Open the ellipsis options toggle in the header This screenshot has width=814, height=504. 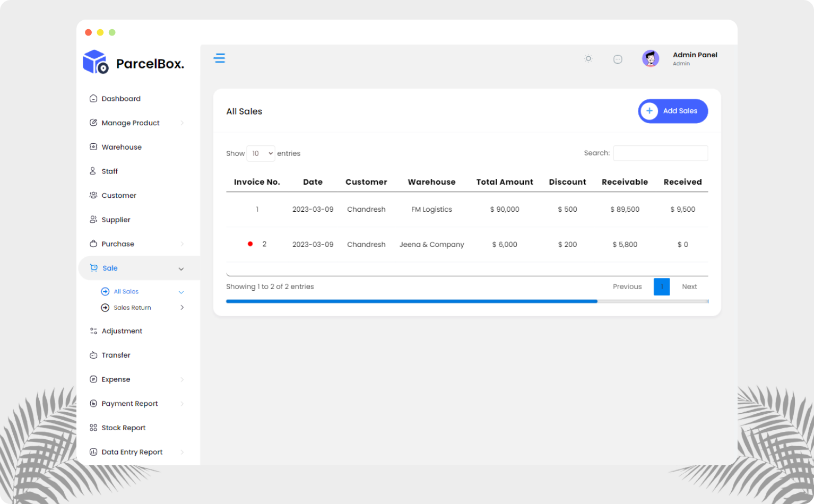click(x=618, y=59)
